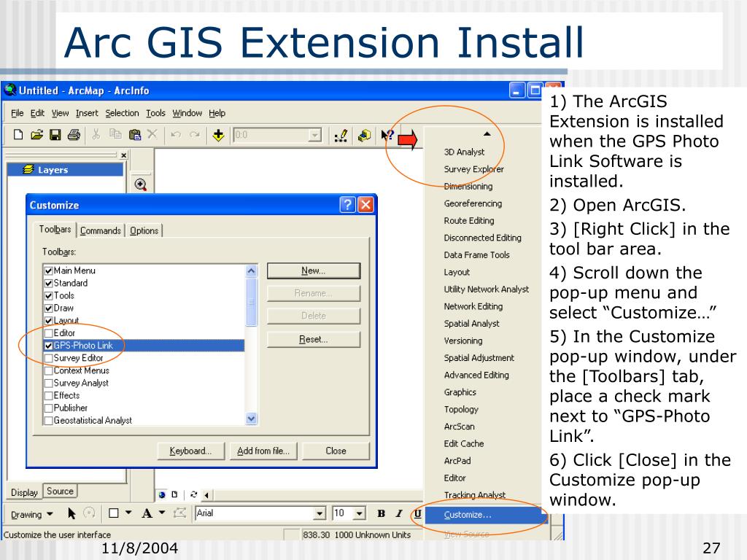Toggle Bold text formatting
Viewport: 747px width, 560px height.
(381, 513)
